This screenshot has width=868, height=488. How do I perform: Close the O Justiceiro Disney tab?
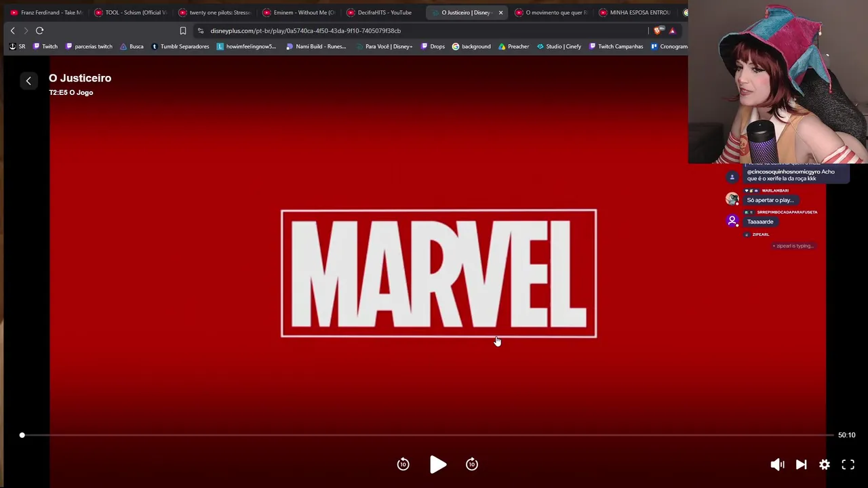coord(500,12)
